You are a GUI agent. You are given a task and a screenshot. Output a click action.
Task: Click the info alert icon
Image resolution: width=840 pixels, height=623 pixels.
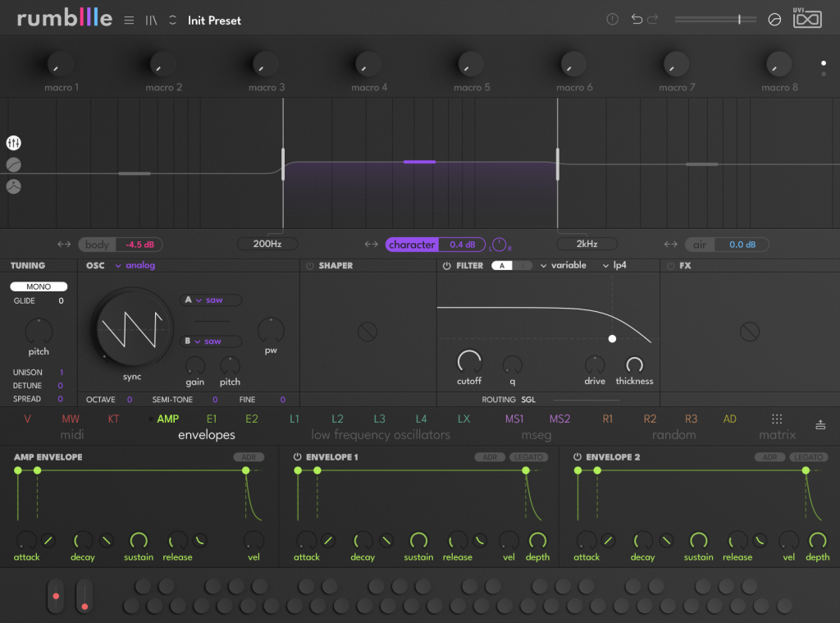(x=612, y=20)
